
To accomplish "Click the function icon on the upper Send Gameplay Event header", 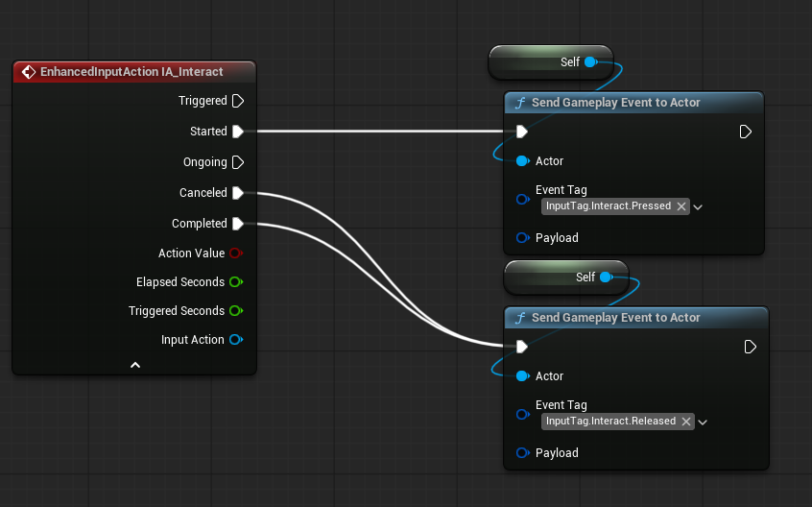I will click(520, 103).
